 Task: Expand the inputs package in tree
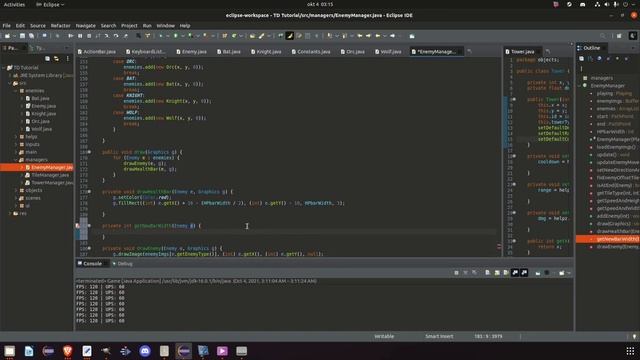16,144
